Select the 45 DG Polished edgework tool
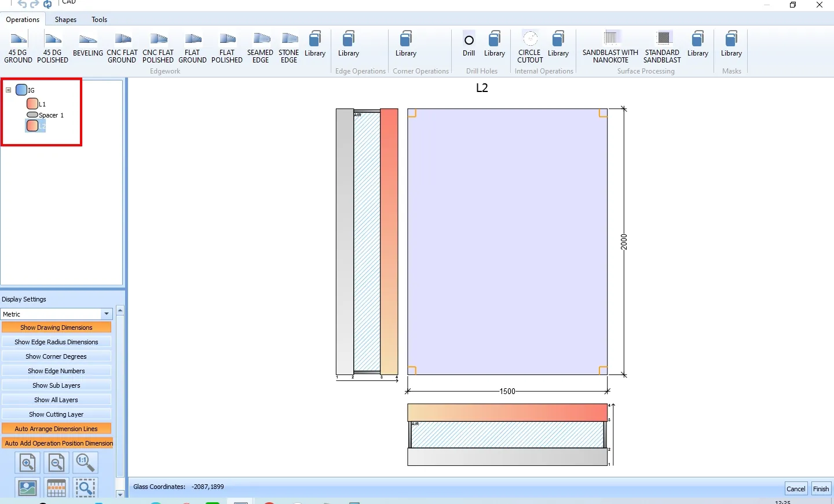834x504 pixels. click(x=53, y=47)
